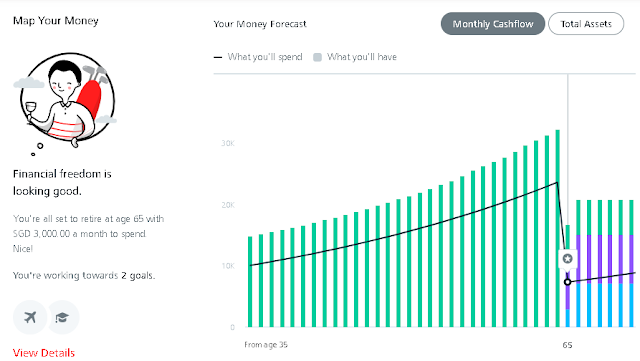Click the 'What you'll spend' legend line
This screenshot has height=361, width=640.
(x=218, y=57)
